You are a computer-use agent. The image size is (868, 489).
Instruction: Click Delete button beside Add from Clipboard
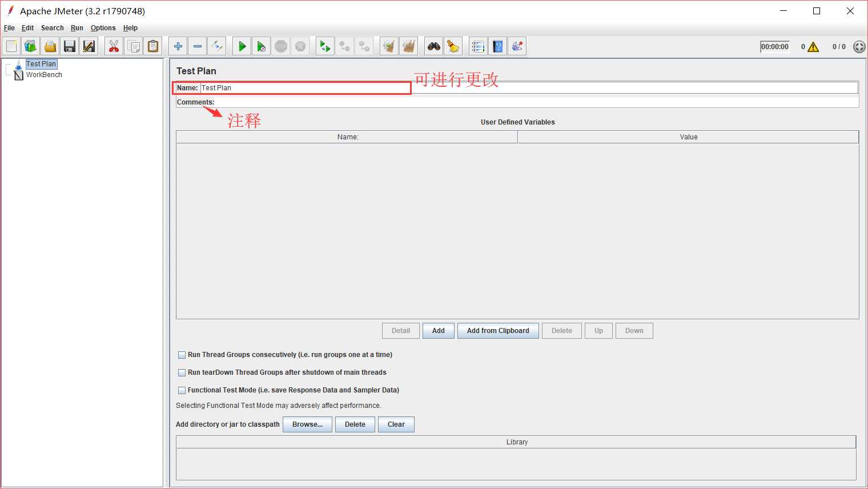(562, 331)
